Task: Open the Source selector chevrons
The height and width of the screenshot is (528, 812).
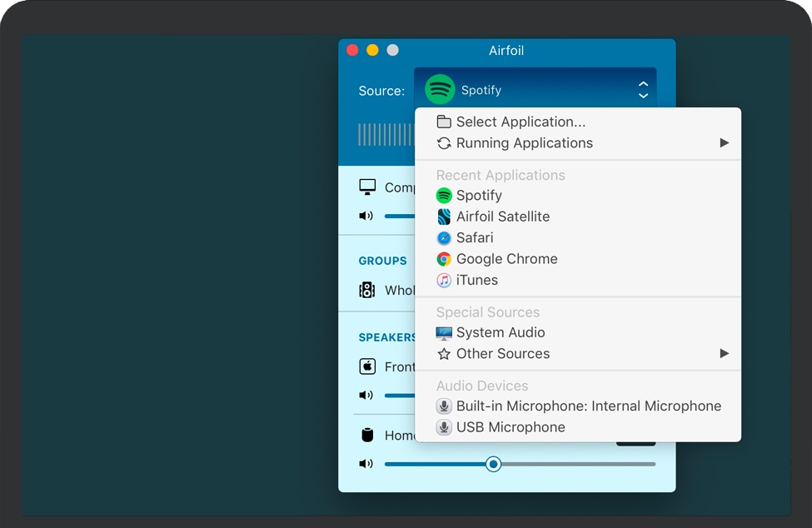Action: tap(643, 89)
